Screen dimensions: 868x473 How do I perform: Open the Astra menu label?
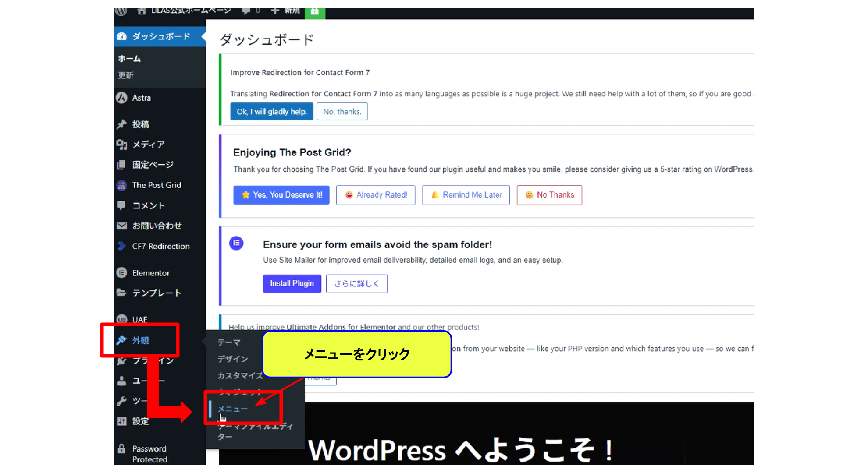(x=142, y=98)
